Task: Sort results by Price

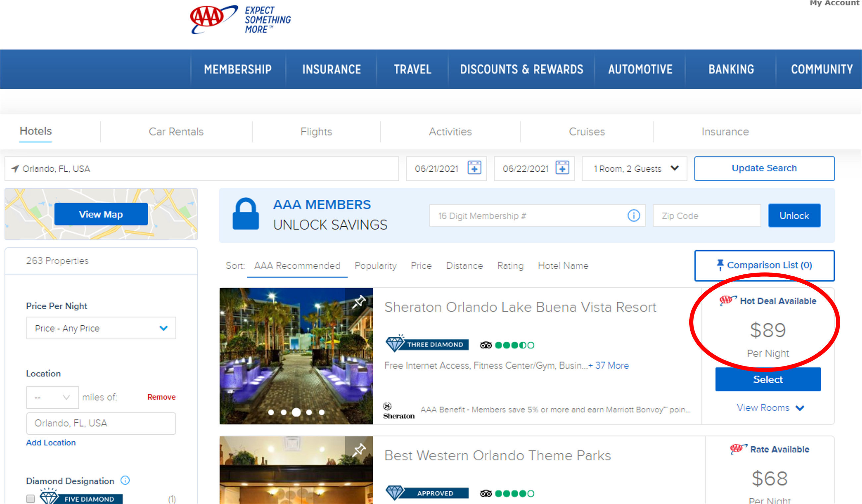Action: coord(421,266)
